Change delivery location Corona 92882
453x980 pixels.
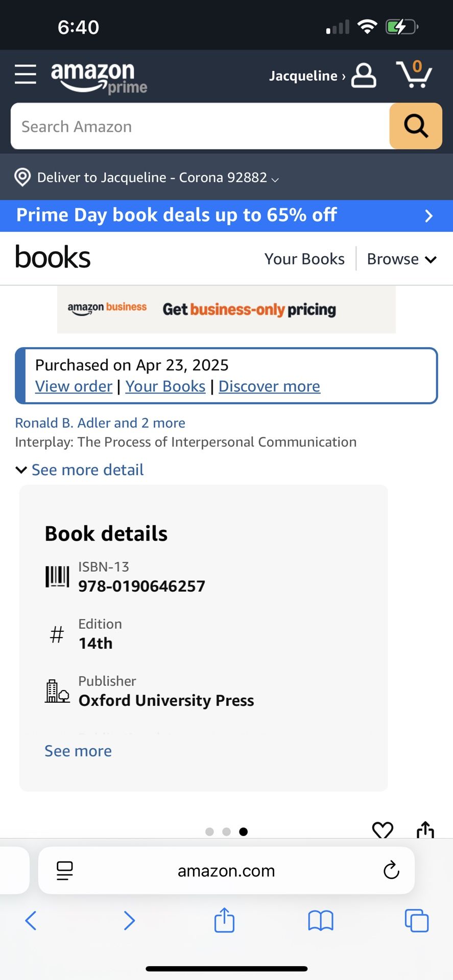tap(147, 177)
